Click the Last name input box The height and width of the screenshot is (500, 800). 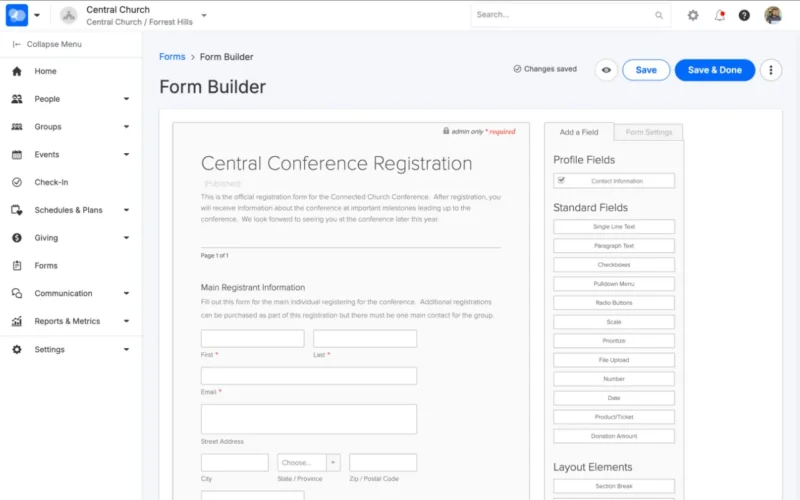tap(365, 339)
